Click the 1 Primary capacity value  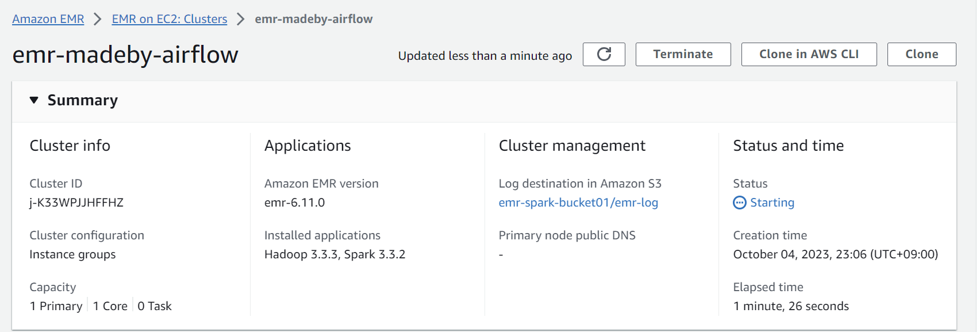[x=56, y=306]
